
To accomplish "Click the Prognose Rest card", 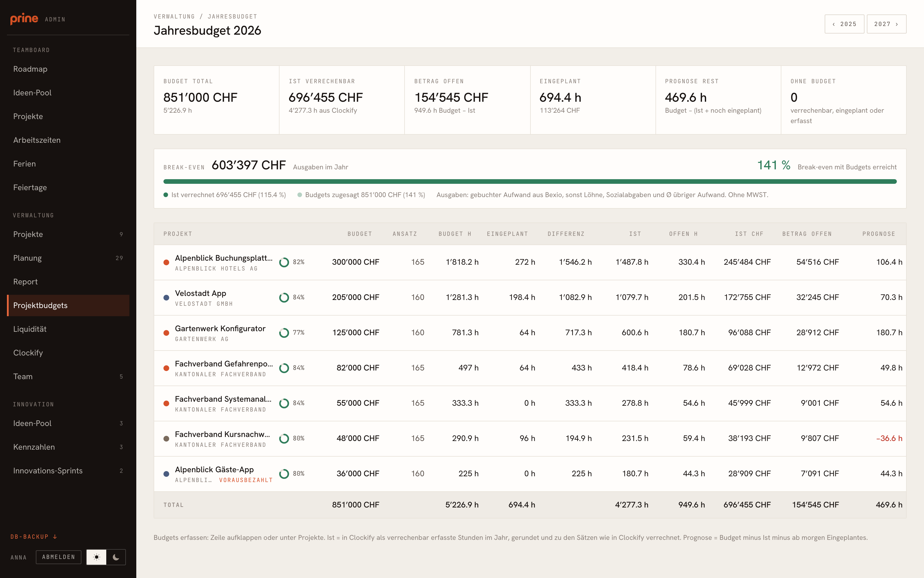I will 718,100.
